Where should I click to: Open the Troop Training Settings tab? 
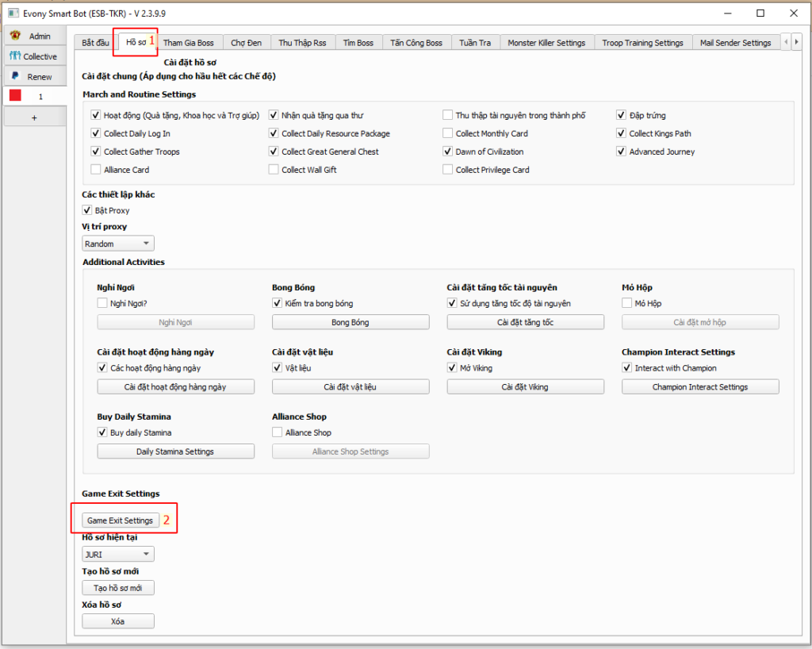[642, 43]
